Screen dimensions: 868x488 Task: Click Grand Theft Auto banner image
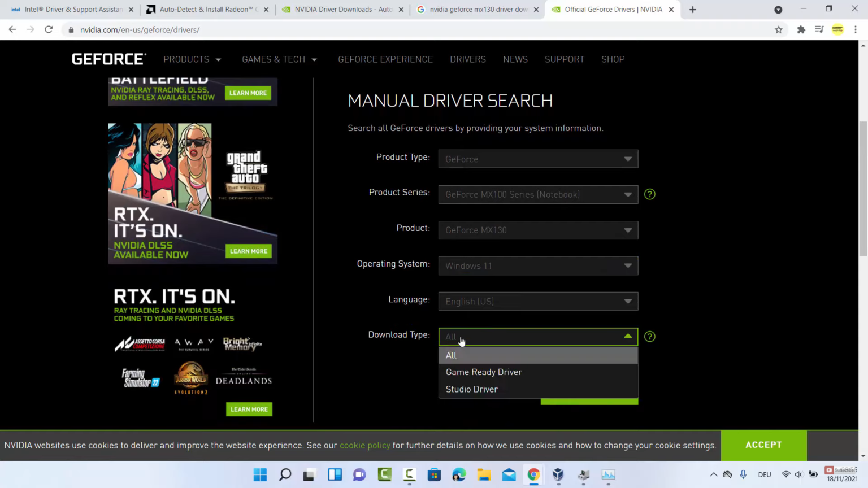(193, 194)
